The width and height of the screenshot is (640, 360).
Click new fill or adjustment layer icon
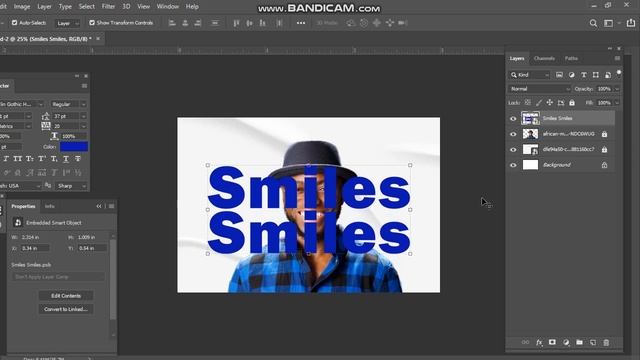(566, 342)
